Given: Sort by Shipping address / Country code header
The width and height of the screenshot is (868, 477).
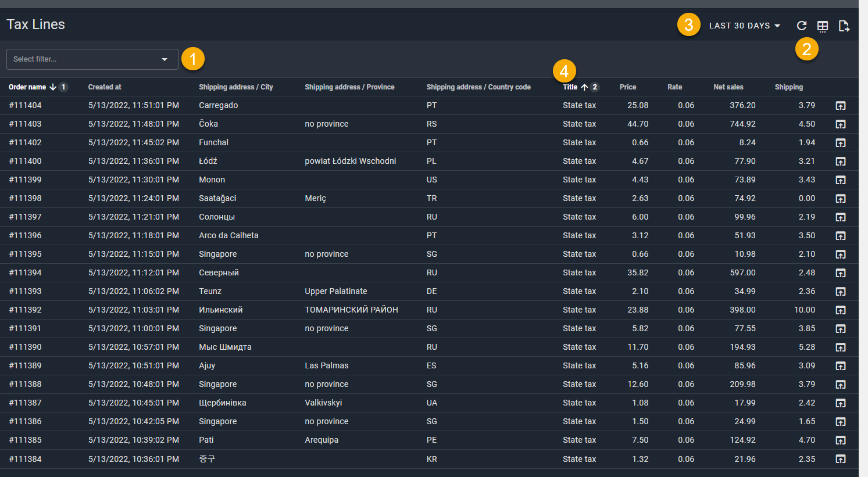Looking at the screenshot, I should coord(478,87).
